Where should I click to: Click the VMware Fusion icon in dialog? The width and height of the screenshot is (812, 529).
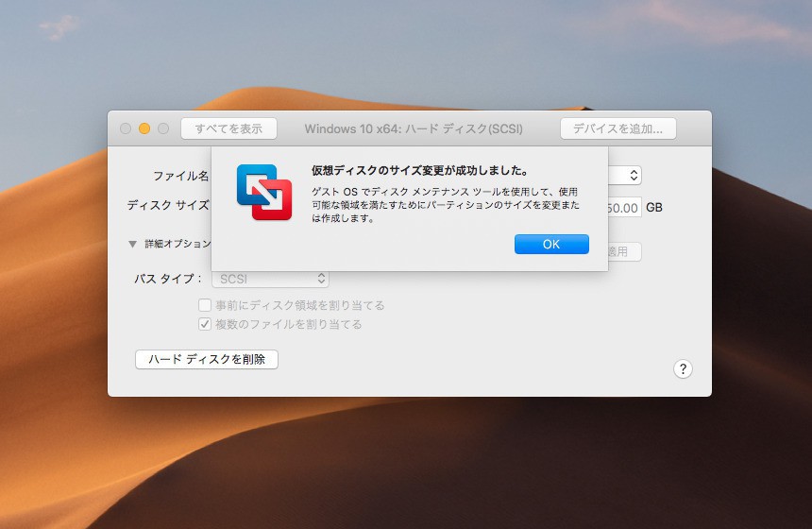pos(264,192)
